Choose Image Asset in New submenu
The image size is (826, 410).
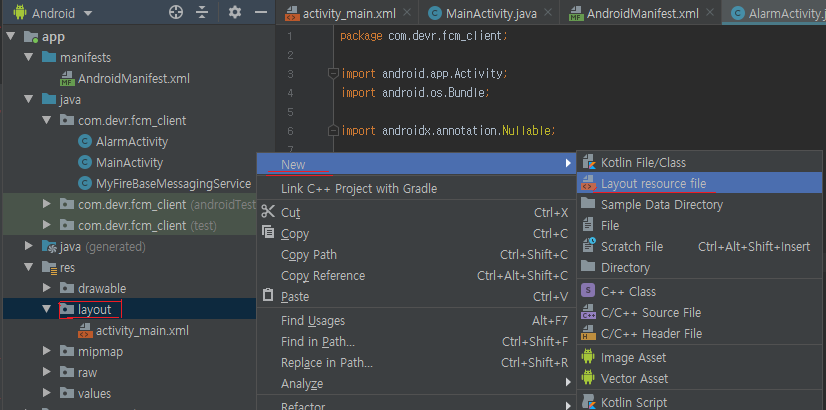coord(700,358)
